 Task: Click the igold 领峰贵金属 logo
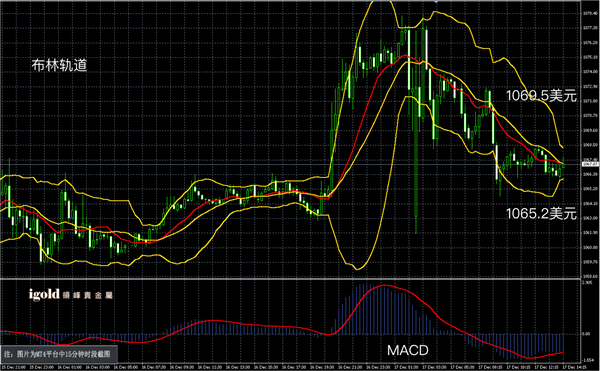pos(71,294)
